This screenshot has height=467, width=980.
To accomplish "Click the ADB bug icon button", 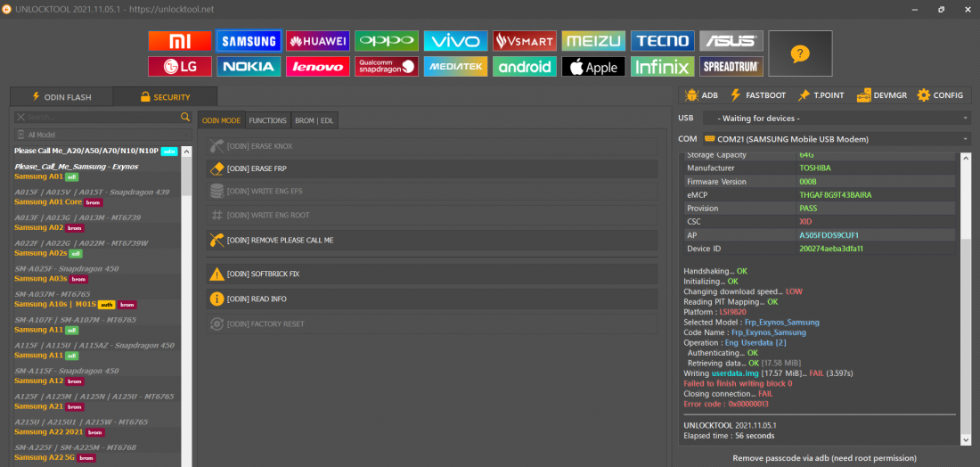I will click(701, 95).
